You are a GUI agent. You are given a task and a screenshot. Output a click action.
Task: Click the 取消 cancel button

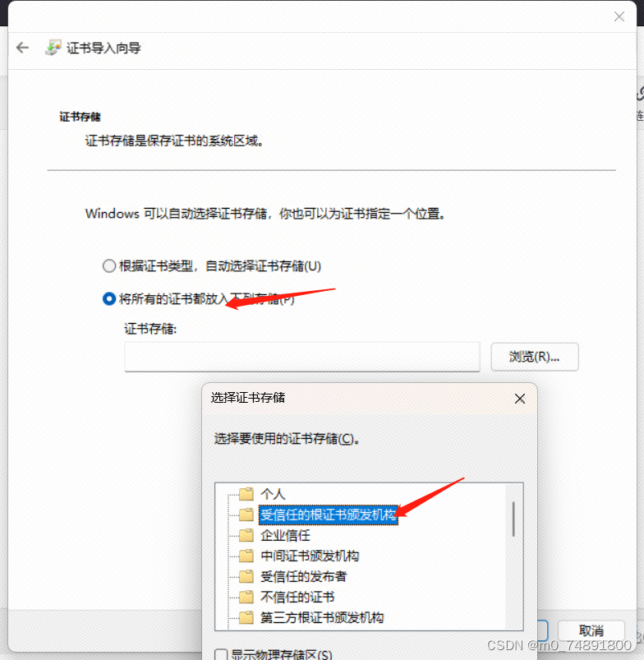[591, 630]
